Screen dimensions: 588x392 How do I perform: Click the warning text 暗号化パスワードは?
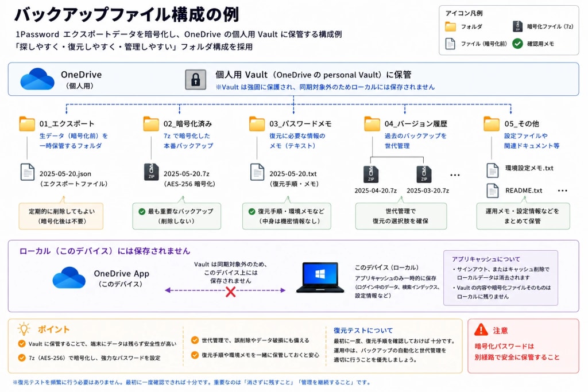pyautogui.click(x=504, y=346)
